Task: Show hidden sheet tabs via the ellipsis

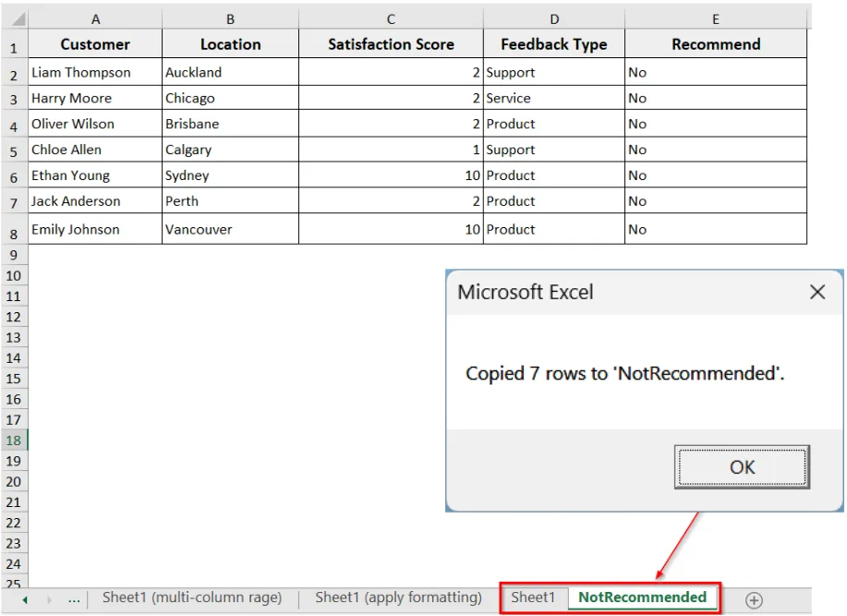Action: (x=74, y=599)
